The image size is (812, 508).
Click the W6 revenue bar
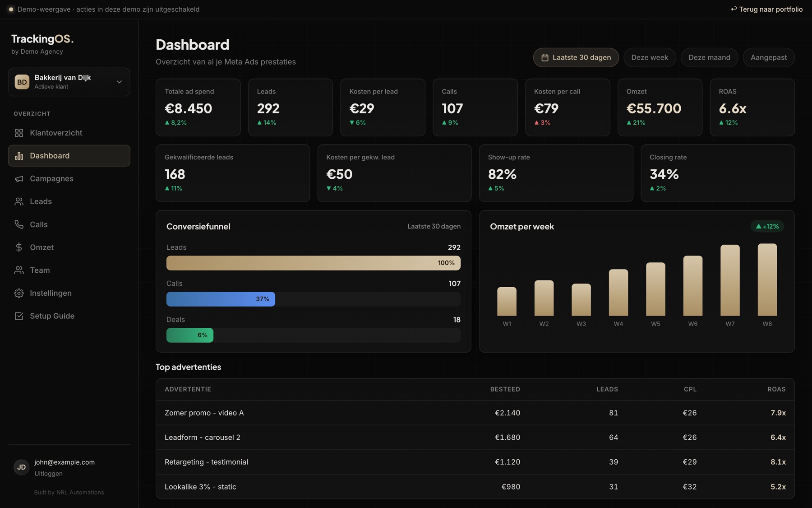click(x=693, y=286)
